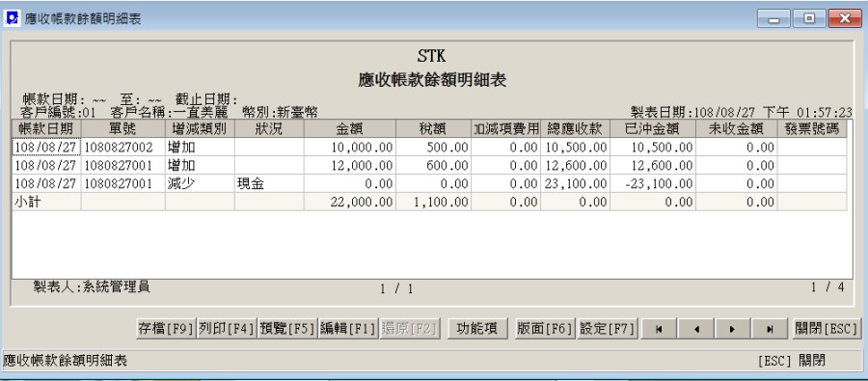Click the [ESC] 關閉 status bar text
Viewport: 868px width, 381px height.
792,361
